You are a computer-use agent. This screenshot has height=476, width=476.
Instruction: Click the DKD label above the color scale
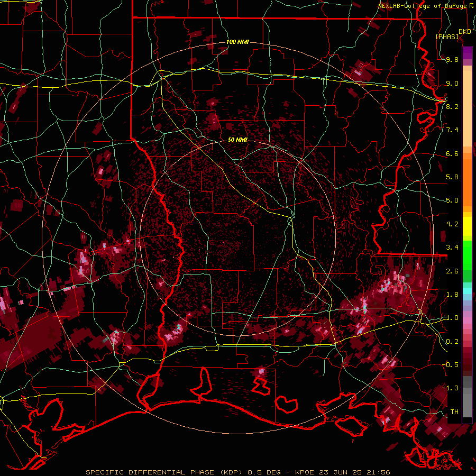click(x=464, y=32)
